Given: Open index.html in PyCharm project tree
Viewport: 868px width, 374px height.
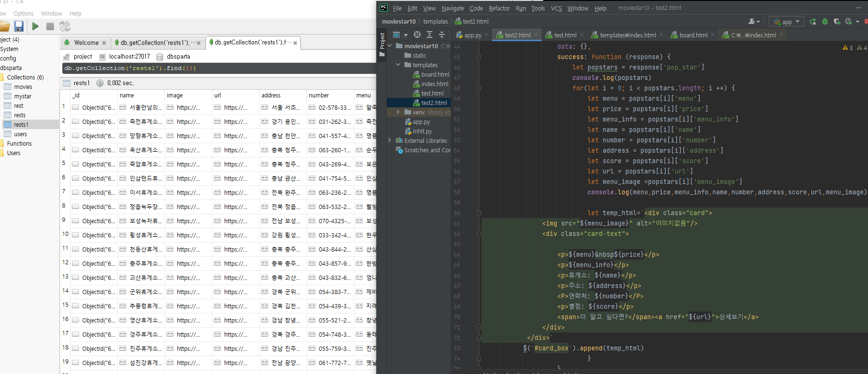Looking at the screenshot, I should [x=435, y=84].
